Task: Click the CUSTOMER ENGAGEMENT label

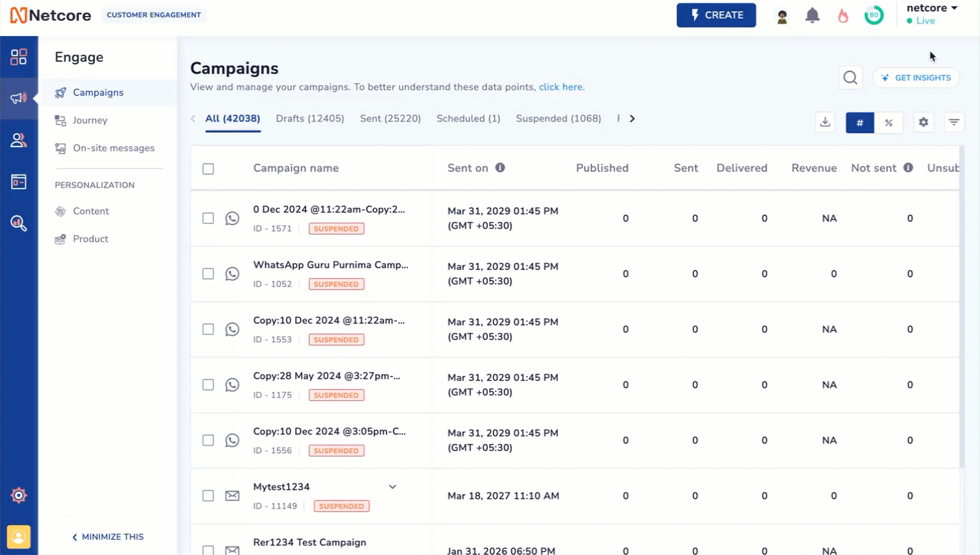Action: [154, 15]
